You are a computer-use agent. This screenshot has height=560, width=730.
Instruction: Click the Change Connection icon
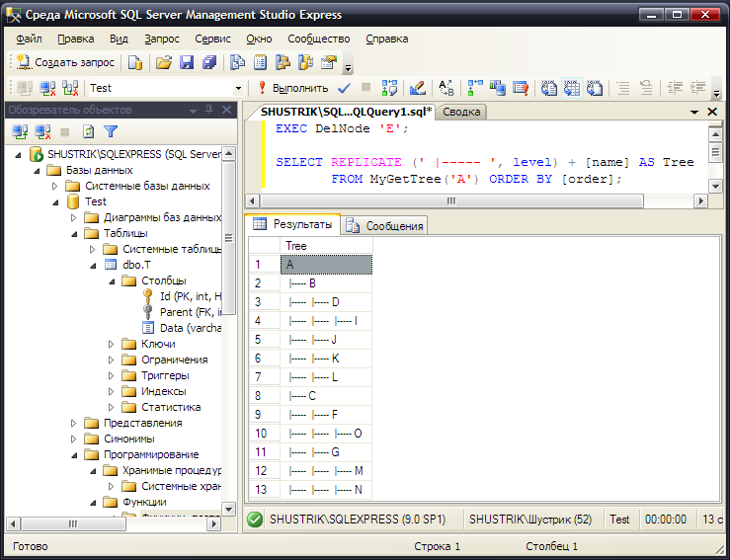pyautogui.click(x=70, y=88)
